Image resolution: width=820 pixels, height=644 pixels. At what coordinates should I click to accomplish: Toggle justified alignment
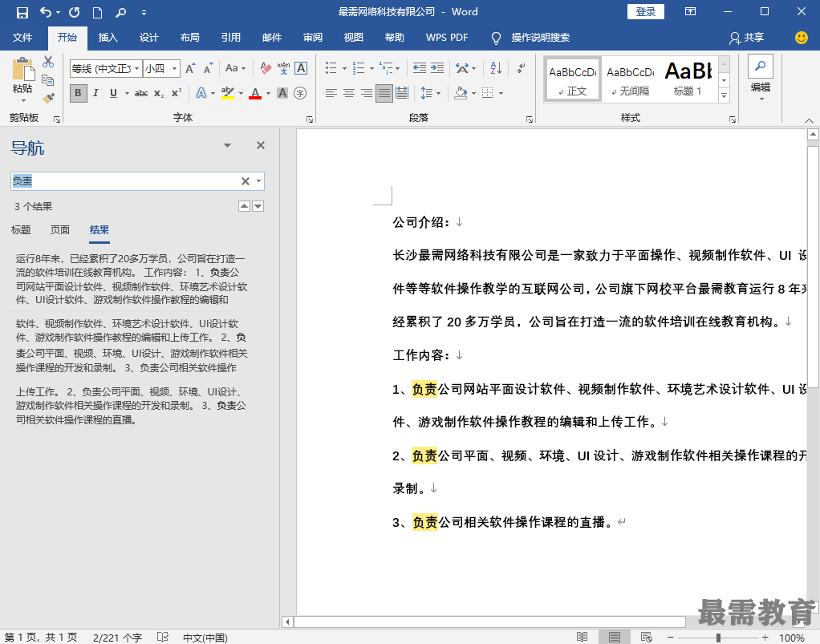(x=384, y=94)
